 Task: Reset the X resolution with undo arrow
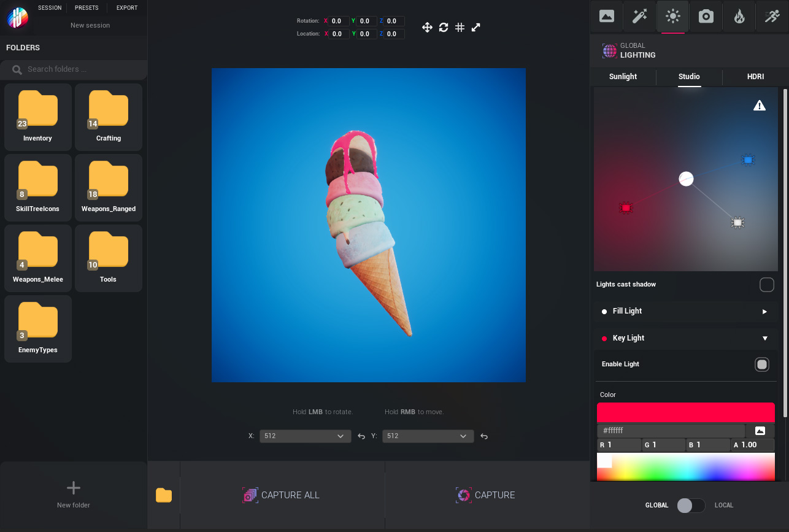point(361,436)
